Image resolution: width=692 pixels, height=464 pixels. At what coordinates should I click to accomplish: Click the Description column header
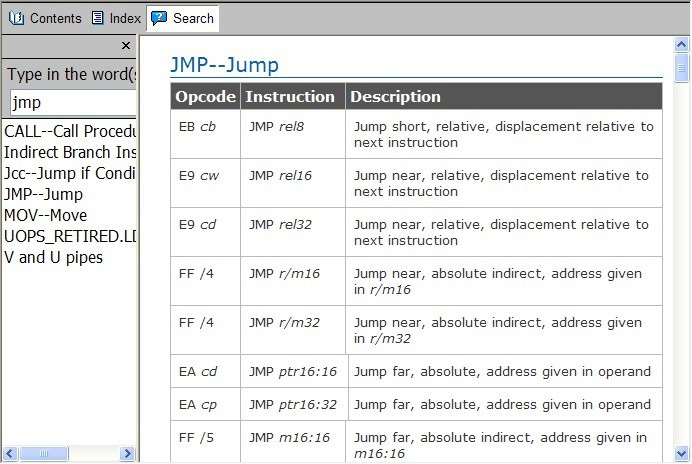pos(504,96)
